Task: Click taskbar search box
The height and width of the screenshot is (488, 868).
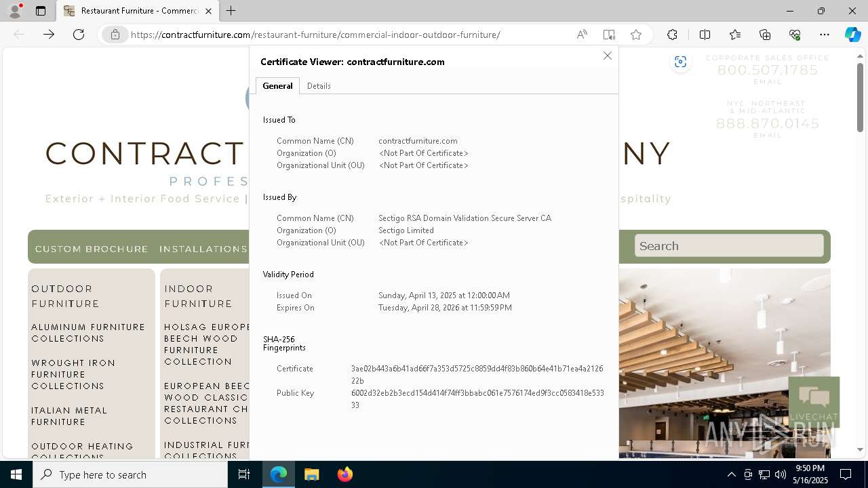Action: (130, 474)
